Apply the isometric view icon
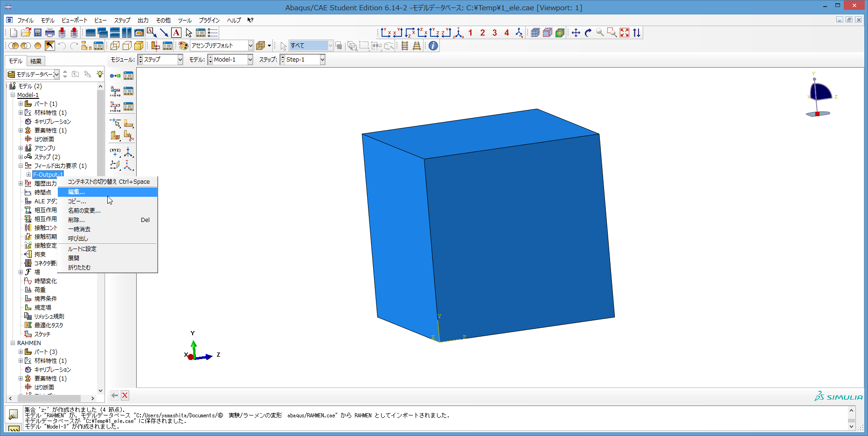 click(459, 33)
